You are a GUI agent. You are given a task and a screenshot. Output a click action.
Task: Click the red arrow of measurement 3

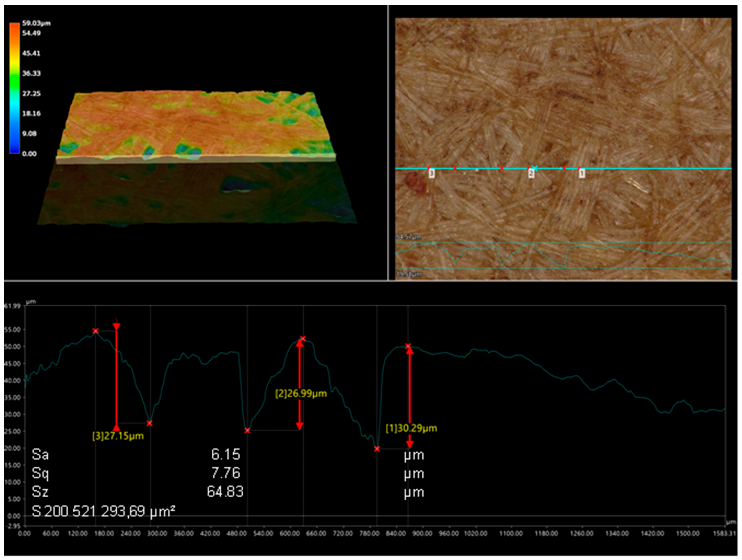click(116, 375)
